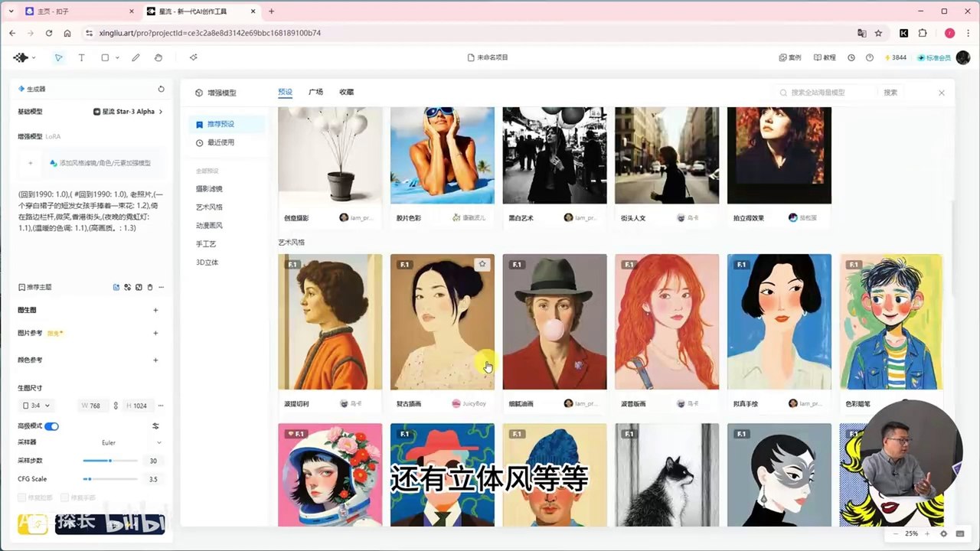
Task: Click 推荐主题 button
Action: [35, 287]
